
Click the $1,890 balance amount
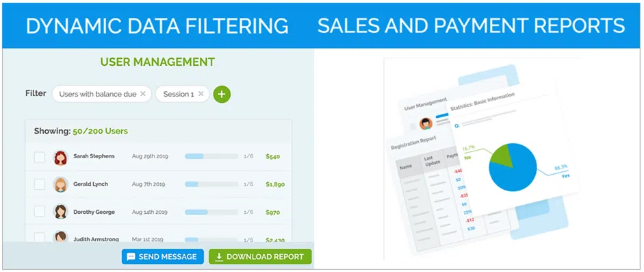pos(275,184)
